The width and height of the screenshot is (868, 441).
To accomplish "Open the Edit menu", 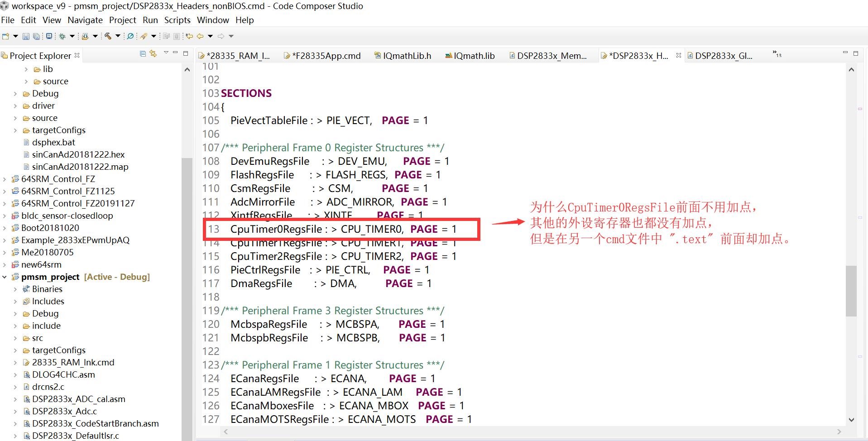I will pyautogui.click(x=29, y=20).
